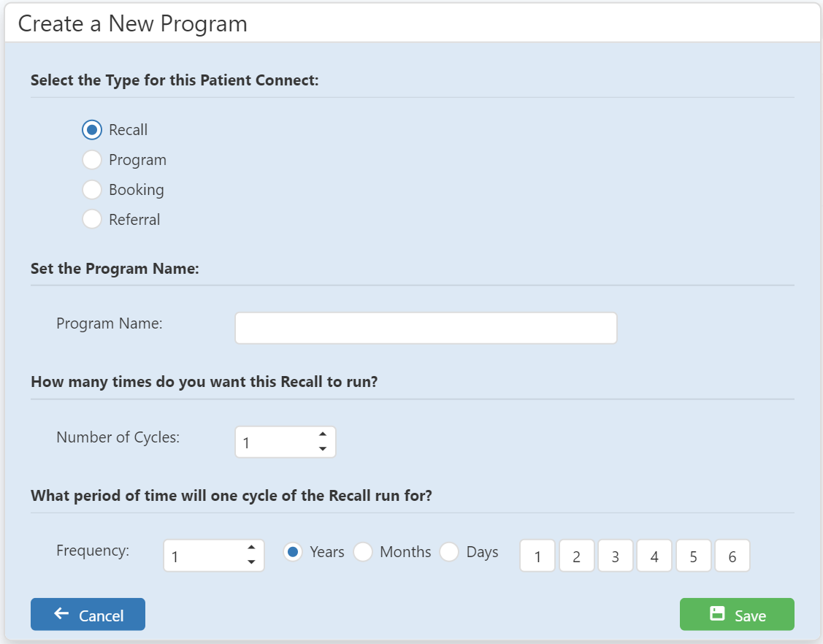The height and width of the screenshot is (644, 823).
Task: Click quick frequency button 2
Action: 576,556
